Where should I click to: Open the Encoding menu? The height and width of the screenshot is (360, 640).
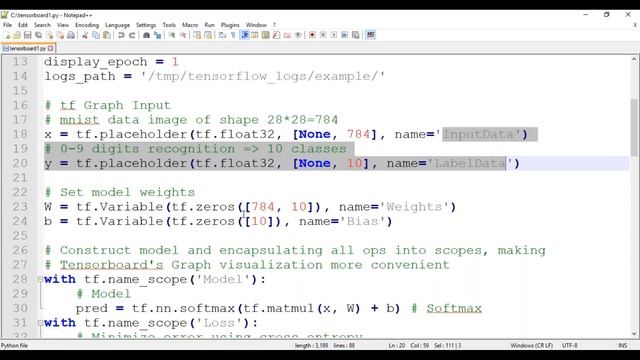click(87, 25)
